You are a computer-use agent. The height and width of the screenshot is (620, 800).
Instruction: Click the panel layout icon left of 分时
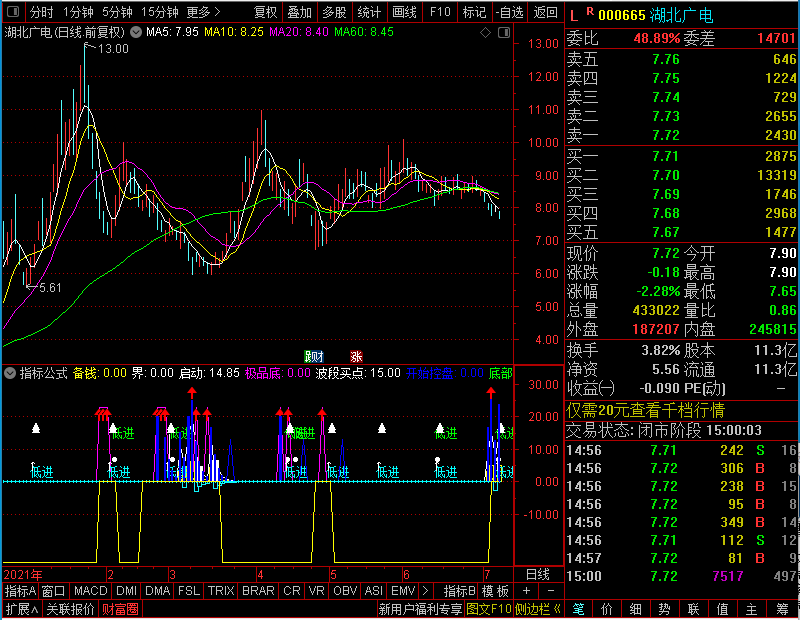pyautogui.click(x=13, y=11)
